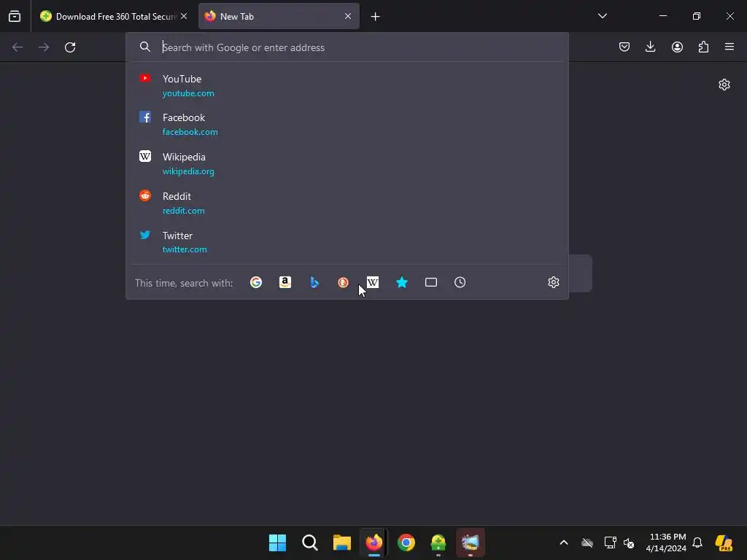Open Firefox View recent browsing icon
The width and height of the screenshot is (747, 560).
pos(15,16)
